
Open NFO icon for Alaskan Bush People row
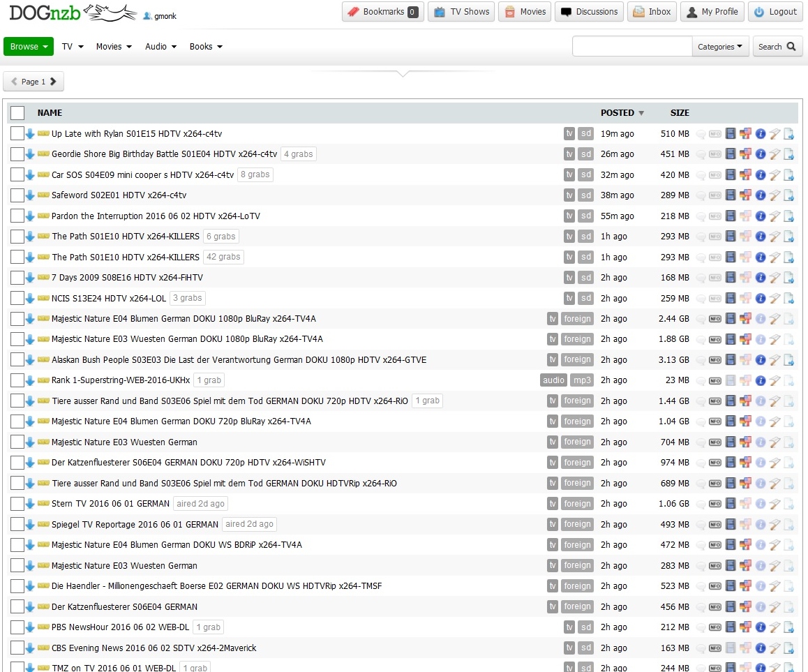tap(715, 359)
